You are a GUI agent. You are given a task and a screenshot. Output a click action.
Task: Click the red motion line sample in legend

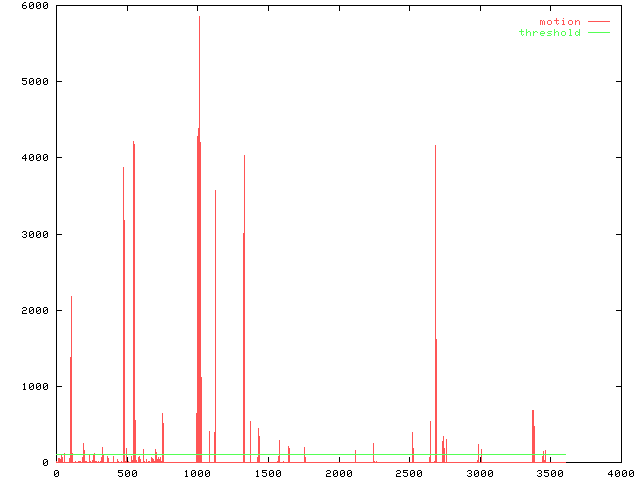(x=598, y=21)
